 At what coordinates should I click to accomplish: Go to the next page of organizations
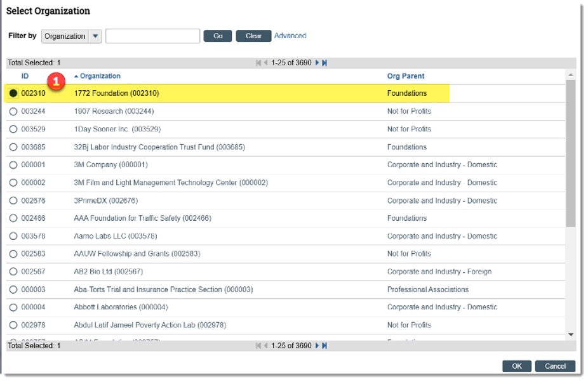coord(317,63)
